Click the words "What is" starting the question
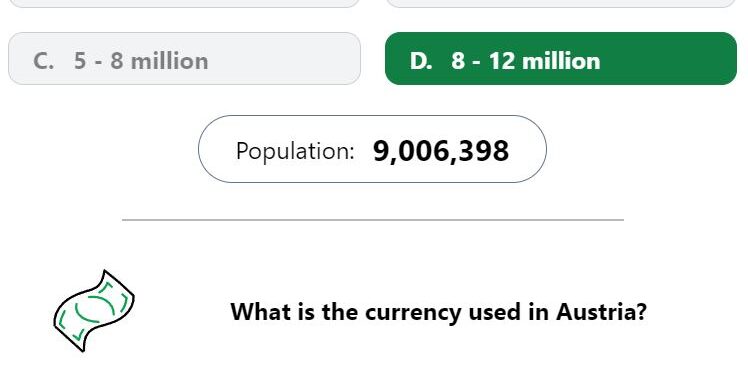Viewport: 748px width, 375px height. click(x=273, y=312)
